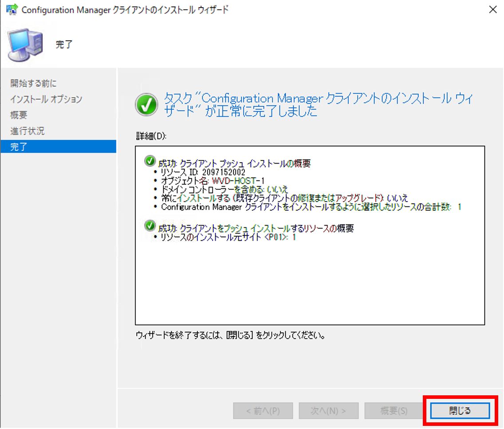Click green check beside クライアント プッシュ インストールの概要
Image resolution: width=504 pixels, height=429 pixels.
[x=150, y=161]
